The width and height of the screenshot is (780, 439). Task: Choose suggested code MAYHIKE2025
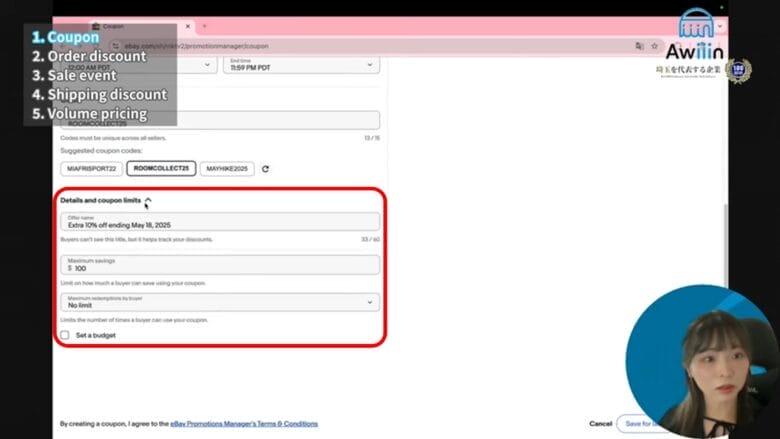point(227,169)
